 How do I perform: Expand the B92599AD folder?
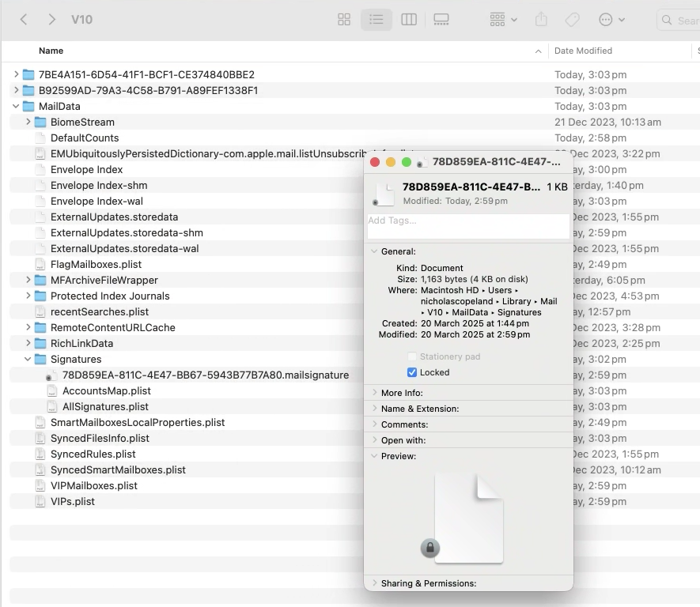[x=17, y=90]
